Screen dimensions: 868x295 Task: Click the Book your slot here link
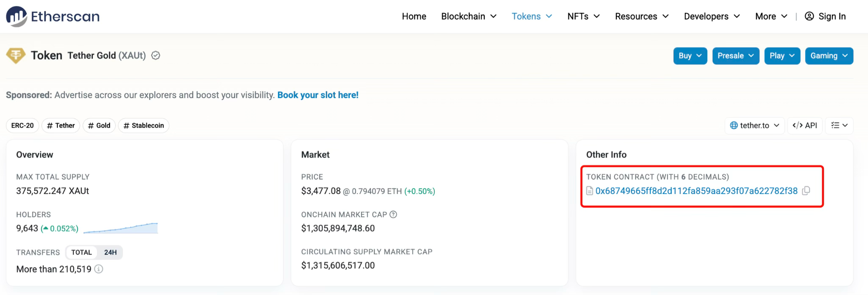coord(318,95)
